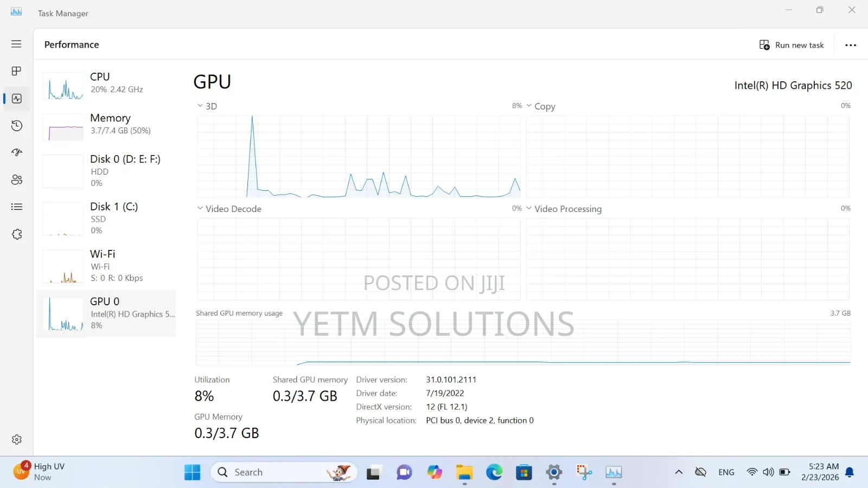Open Task View from the taskbar

point(373,472)
